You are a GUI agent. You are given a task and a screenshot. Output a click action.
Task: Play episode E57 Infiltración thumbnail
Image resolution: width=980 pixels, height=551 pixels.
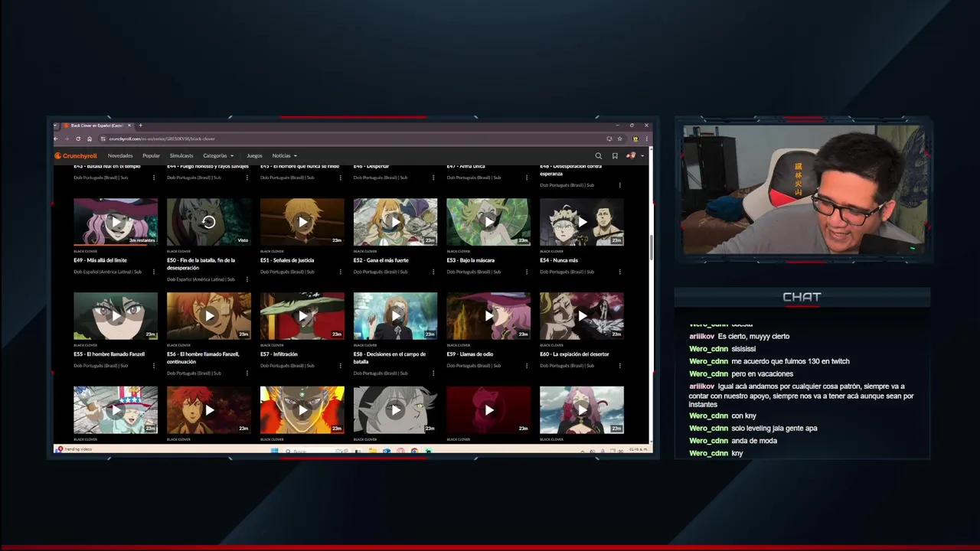click(x=302, y=316)
